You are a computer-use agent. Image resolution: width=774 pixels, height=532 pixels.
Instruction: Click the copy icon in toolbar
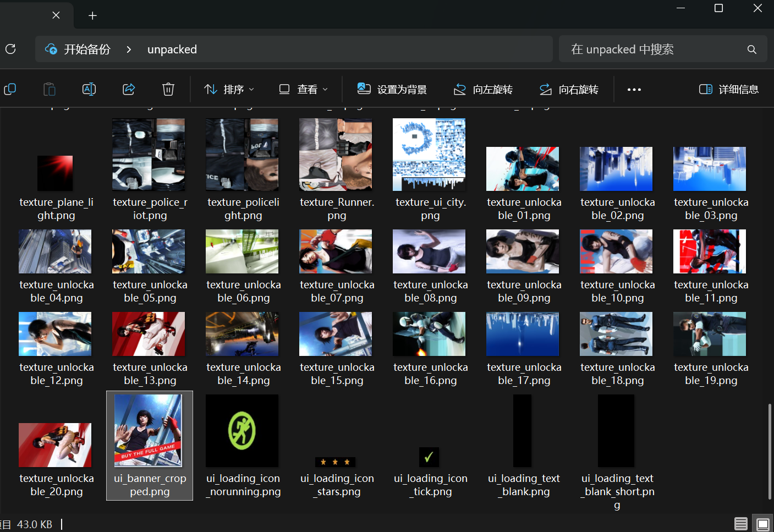click(10, 89)
